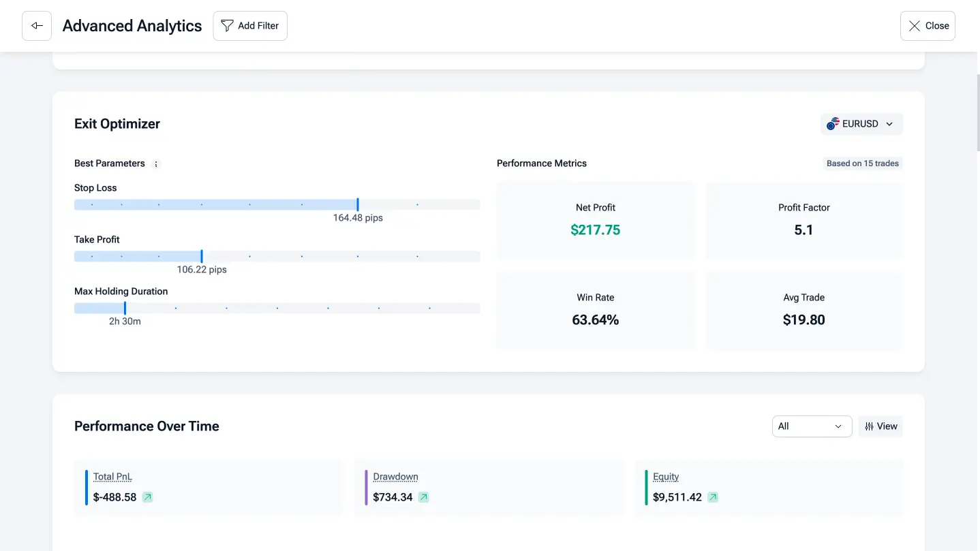Close the Advanced Analytics panel
The width and height of the screenshot is (980, 551).
927,26
